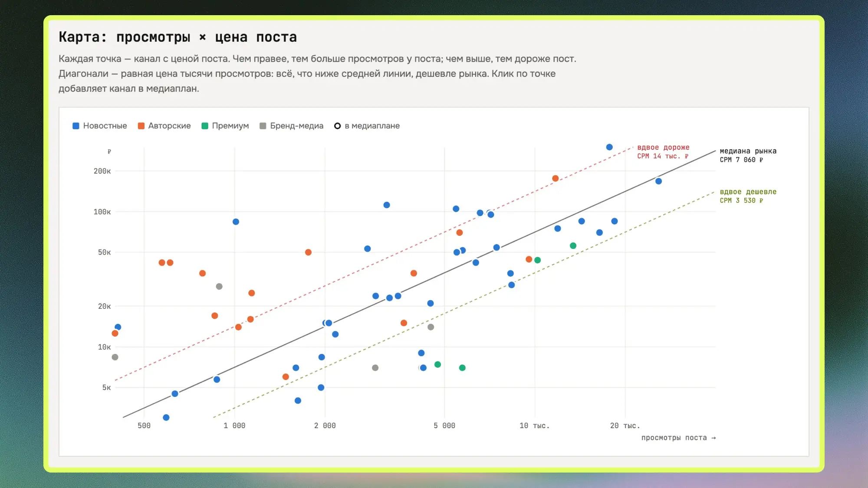This screenshot has height=488, width=868.
Task: Click the 'Авторские' legend label
Action: point(169,126)
